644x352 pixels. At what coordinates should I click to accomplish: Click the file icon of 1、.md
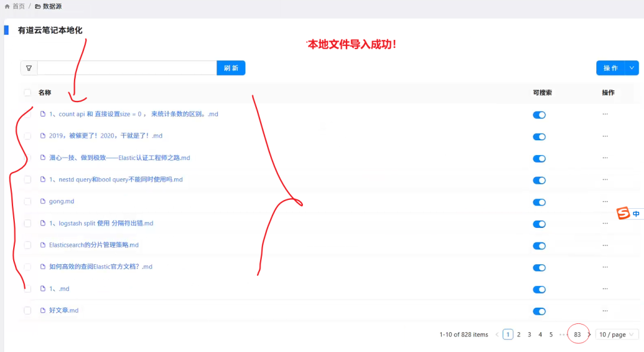coord(43,289)
